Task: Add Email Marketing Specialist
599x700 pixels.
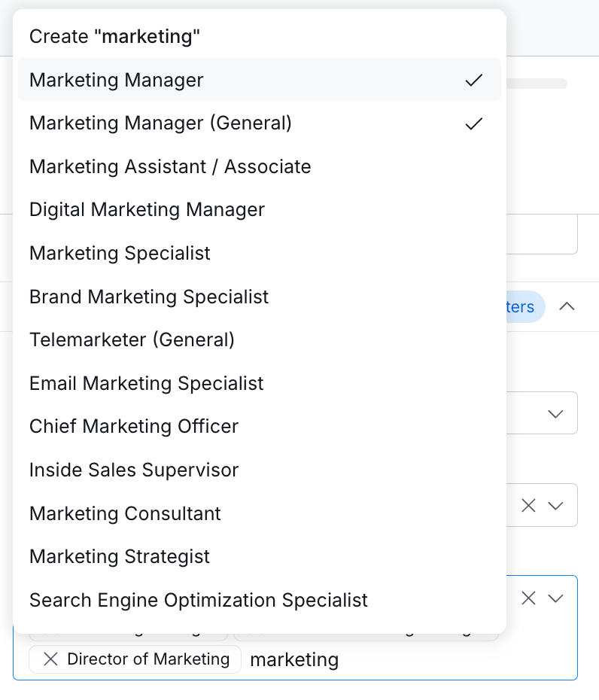Action: point(147,383)
